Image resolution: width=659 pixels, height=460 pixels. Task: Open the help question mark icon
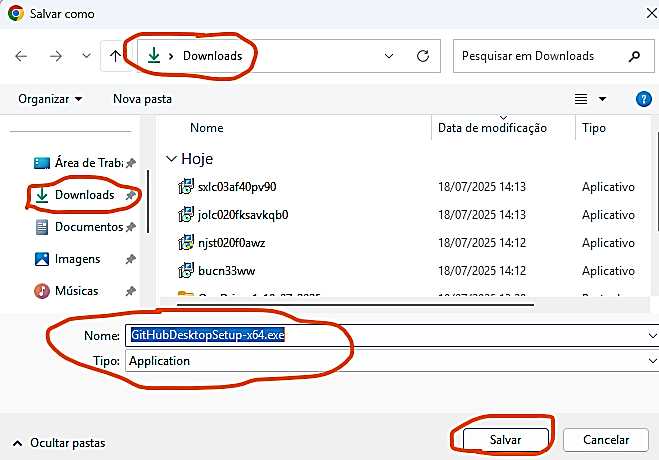[x=644, y=99]
